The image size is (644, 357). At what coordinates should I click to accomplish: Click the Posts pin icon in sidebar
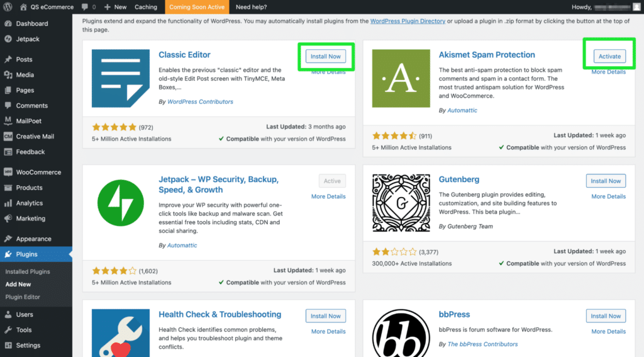pos(8,59)
